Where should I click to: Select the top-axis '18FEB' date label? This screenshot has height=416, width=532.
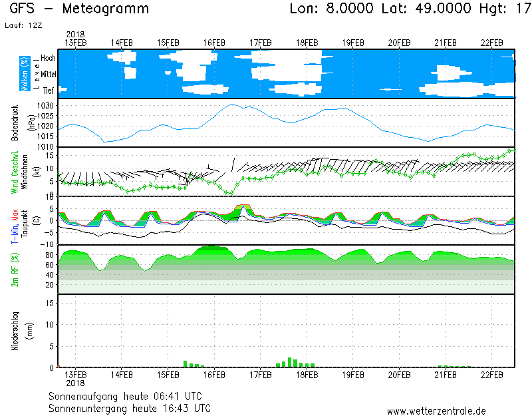(307, 43)
